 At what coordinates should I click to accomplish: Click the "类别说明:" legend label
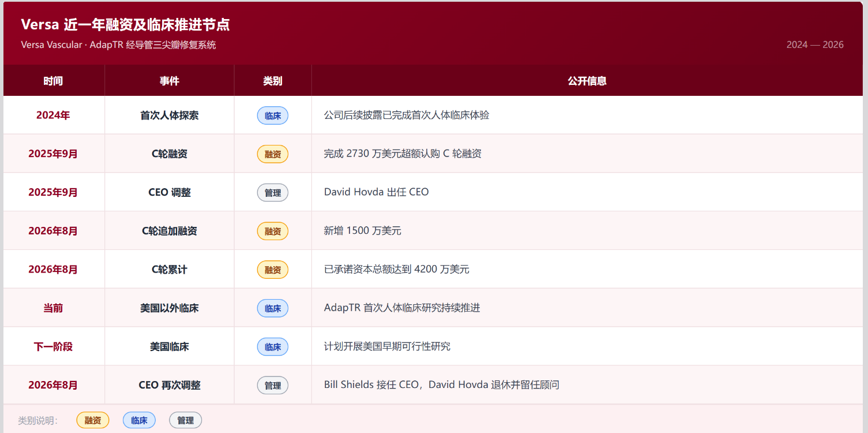pos(38,420)
